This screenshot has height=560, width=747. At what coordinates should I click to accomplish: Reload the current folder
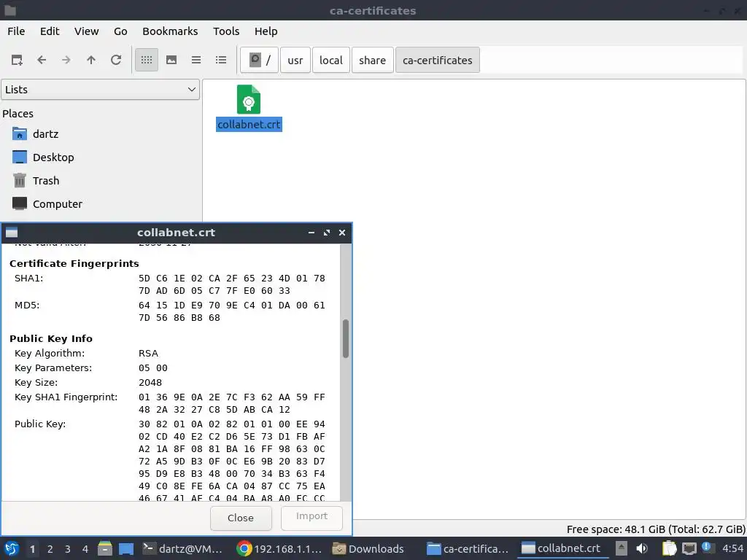[x=116, y=60]
